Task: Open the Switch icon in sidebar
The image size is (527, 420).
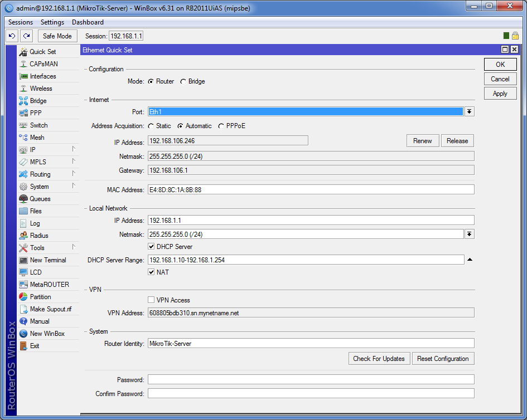Action: 23,125
